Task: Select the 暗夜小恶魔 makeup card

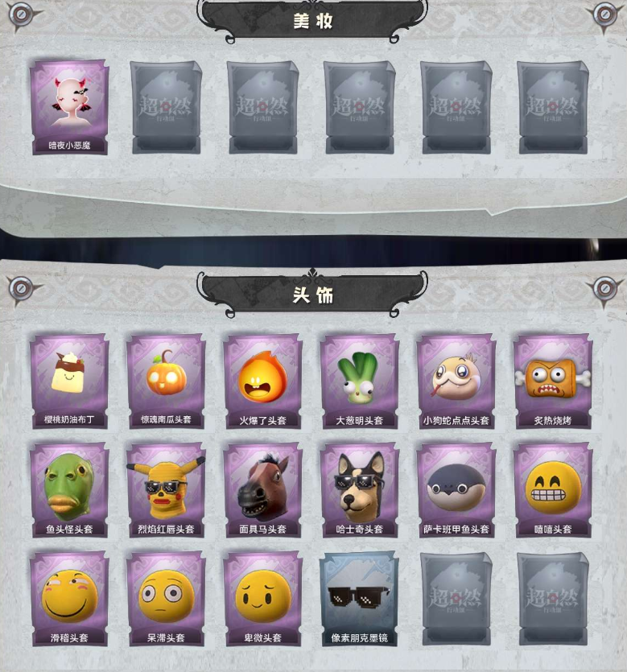Action: point(69,108)
